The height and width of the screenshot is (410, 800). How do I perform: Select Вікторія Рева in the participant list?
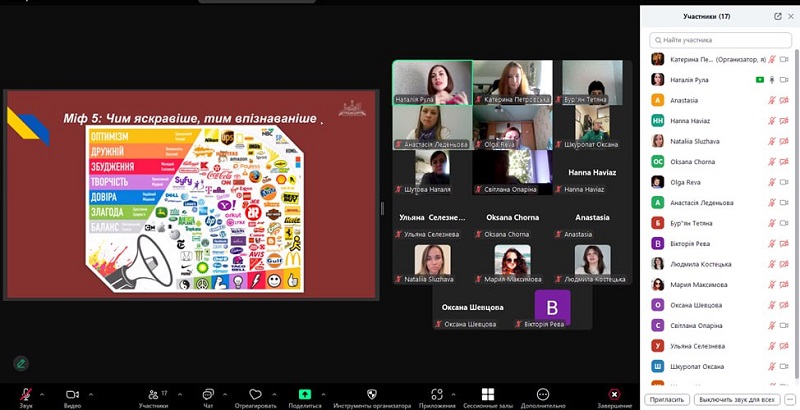pos(720,243)
